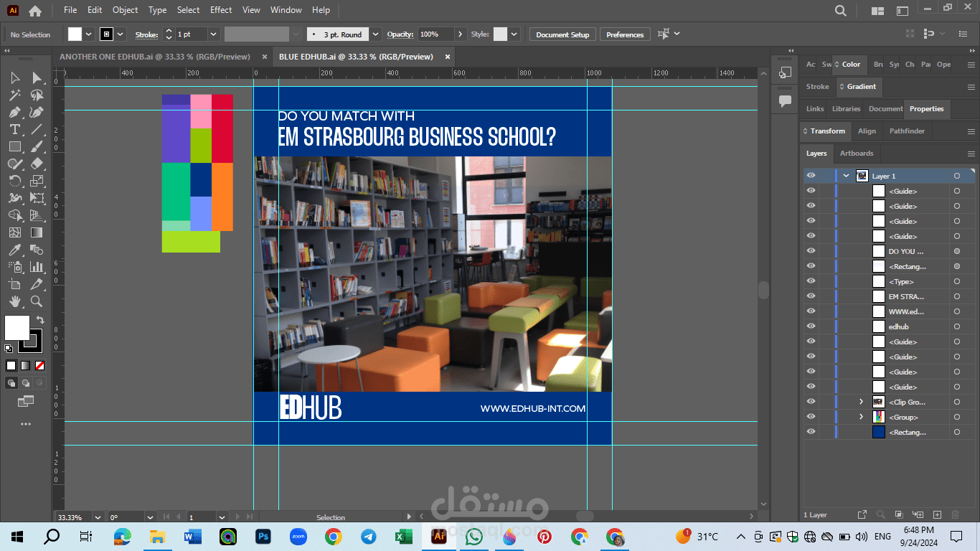Create a new layer in Layers panel
This screenshot has width=980, height=551.
(937, 514)
